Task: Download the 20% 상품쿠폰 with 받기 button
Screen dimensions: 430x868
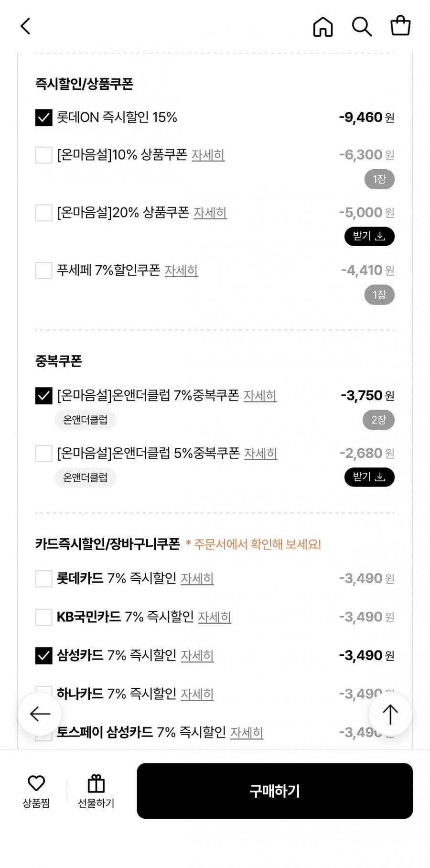Action: pos(369,236)
